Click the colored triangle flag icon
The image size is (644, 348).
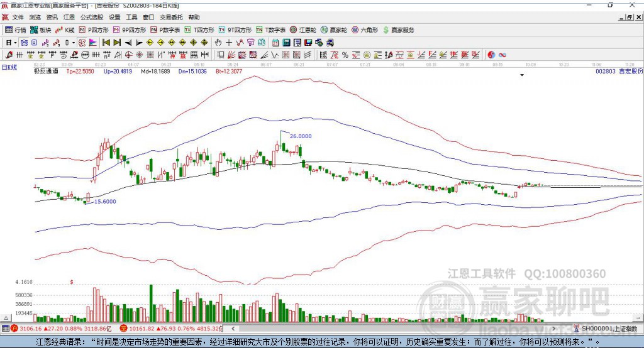pos(93,43)
